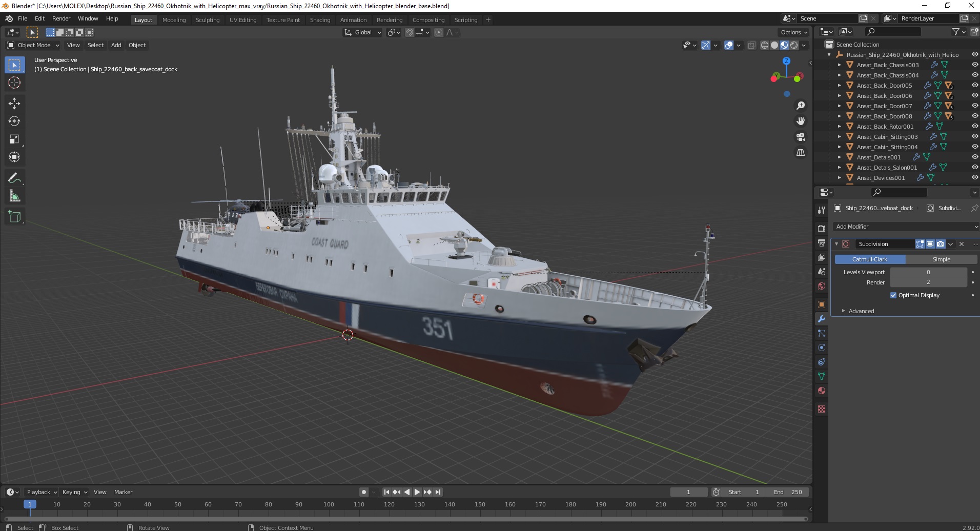Open Render properties tab

pyautogui.click(x=822, y=229)
